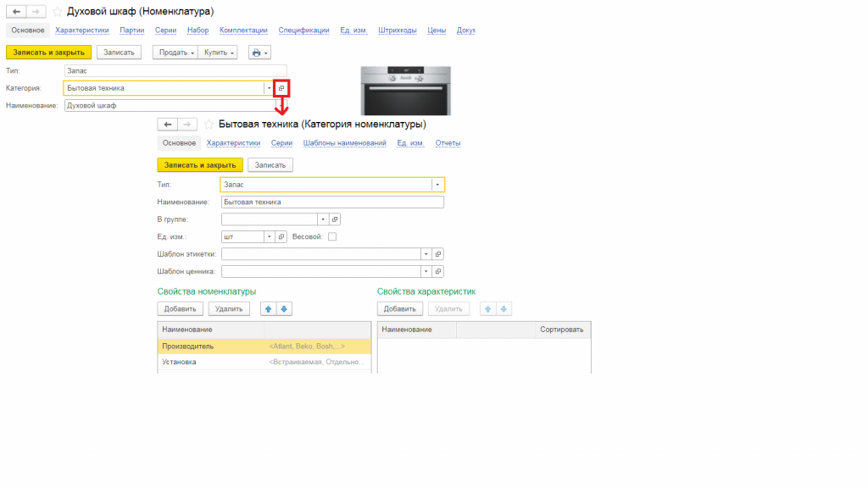Expand the Шаблон этикетки dropdown

click(426, 254)
